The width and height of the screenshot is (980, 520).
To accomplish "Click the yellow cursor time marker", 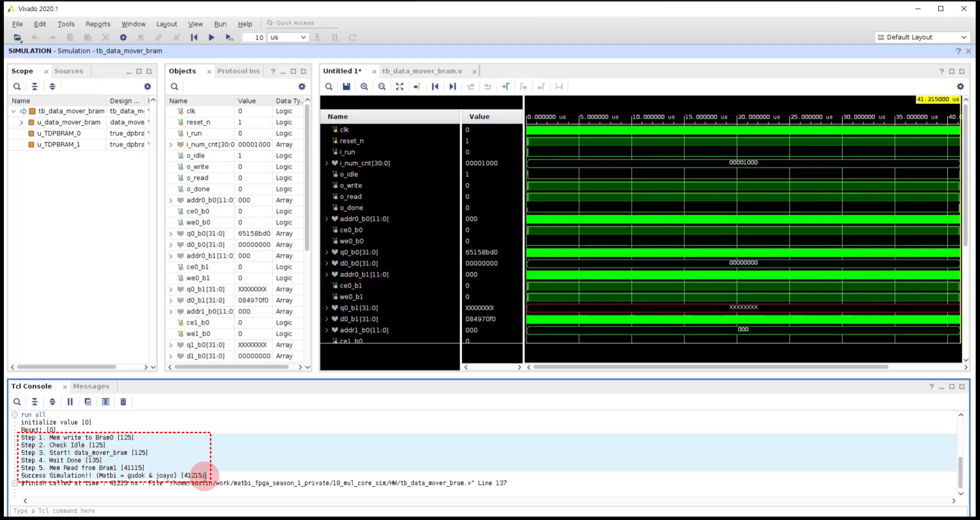I will [x=937, y=99].
